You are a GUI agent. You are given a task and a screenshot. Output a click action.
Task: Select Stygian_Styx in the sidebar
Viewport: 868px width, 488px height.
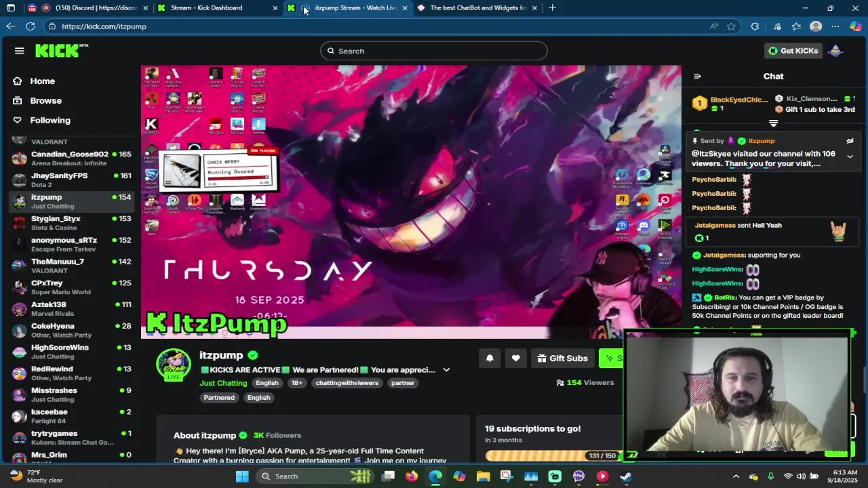[71, 223]
